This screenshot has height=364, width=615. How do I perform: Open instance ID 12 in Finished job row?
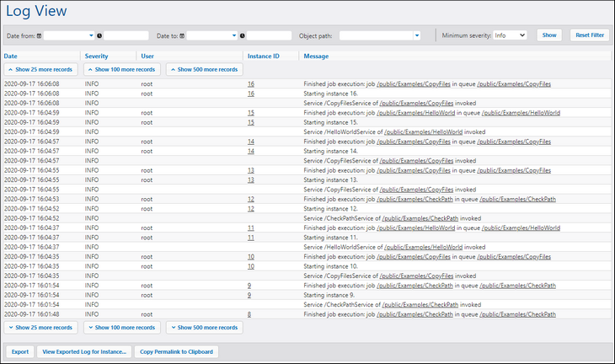coord(251,199)
